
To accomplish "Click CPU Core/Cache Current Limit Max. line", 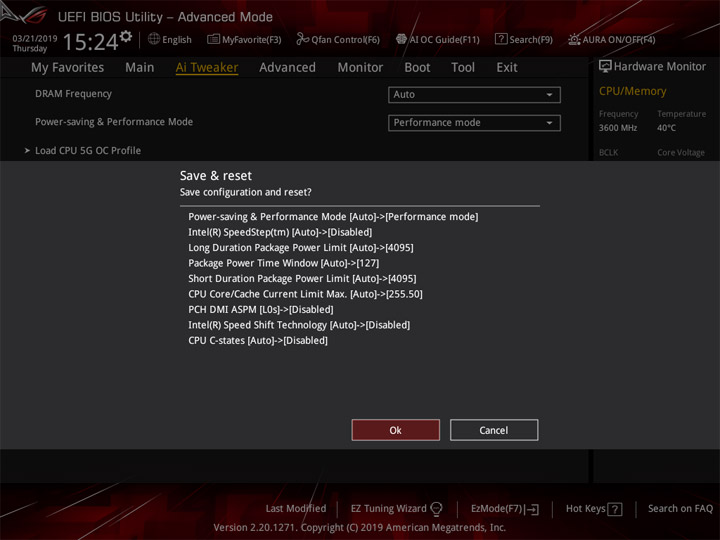I will click(305, 294).
